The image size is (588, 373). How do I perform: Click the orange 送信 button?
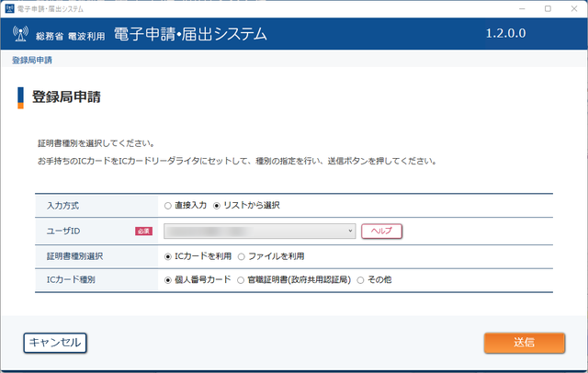click(x=525, y=343)
